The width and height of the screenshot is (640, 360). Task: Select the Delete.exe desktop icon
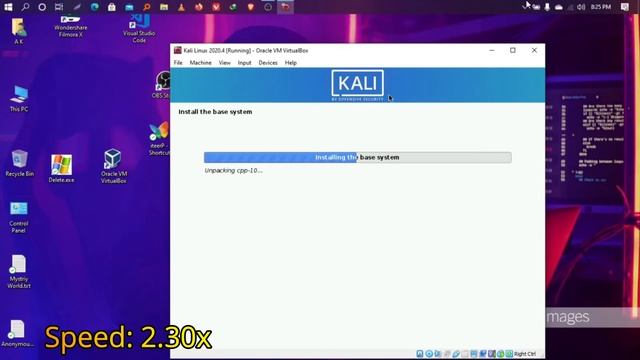(x=61, y=168)
